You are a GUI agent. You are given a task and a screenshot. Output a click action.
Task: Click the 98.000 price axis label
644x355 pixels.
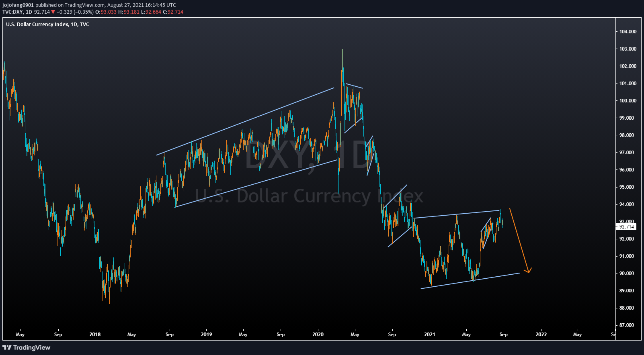coord(628,135)
